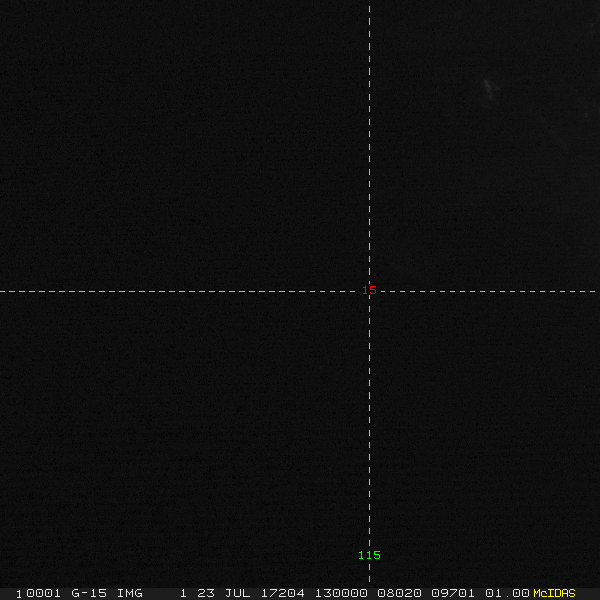This screenshot has width=600, height=600.
Task: Click the vertical dashed line between 15 and 115
Action: click(369, 420)
